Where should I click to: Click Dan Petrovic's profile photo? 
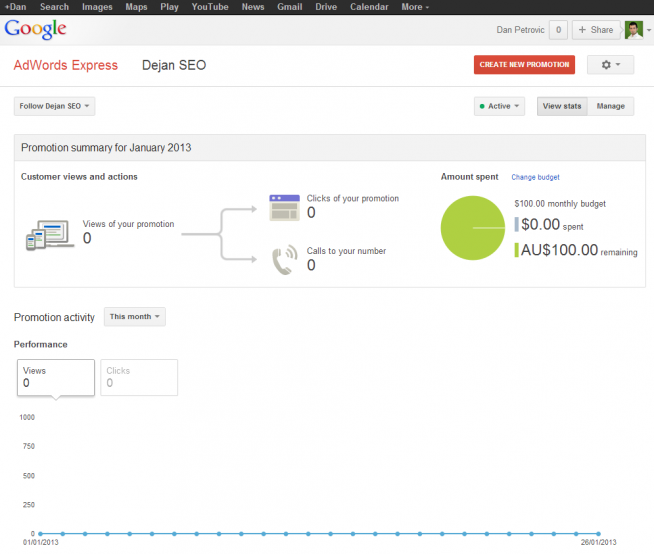point(634,30)
